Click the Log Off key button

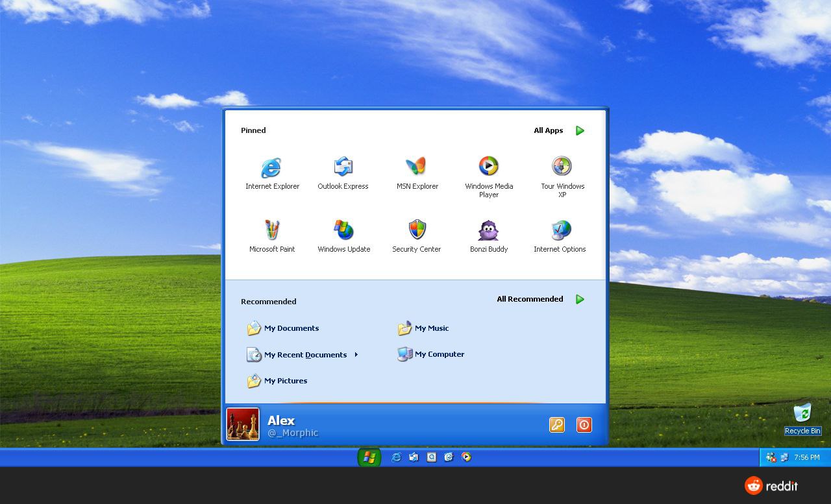click(557, 425)
